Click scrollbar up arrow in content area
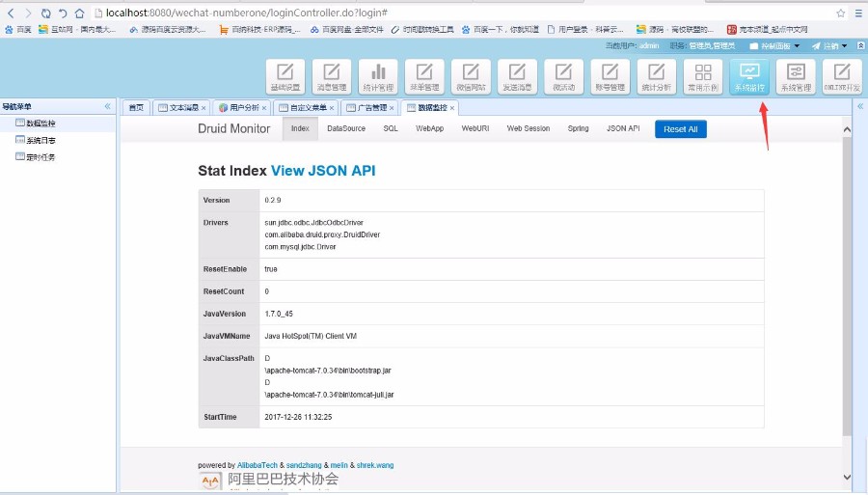The height and width of the screenshot is (495, 868). pyautogui.click(x=847, y=129)
